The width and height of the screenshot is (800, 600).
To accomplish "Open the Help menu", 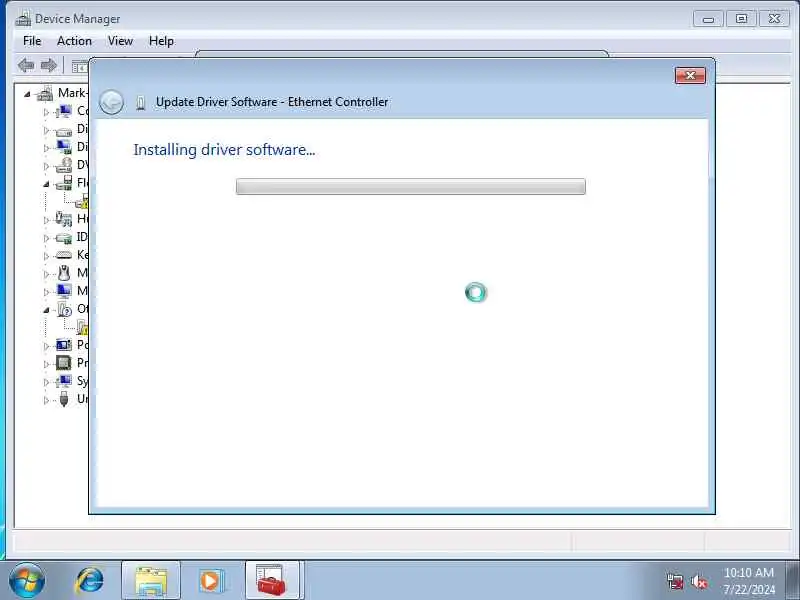I will [161, 41].
